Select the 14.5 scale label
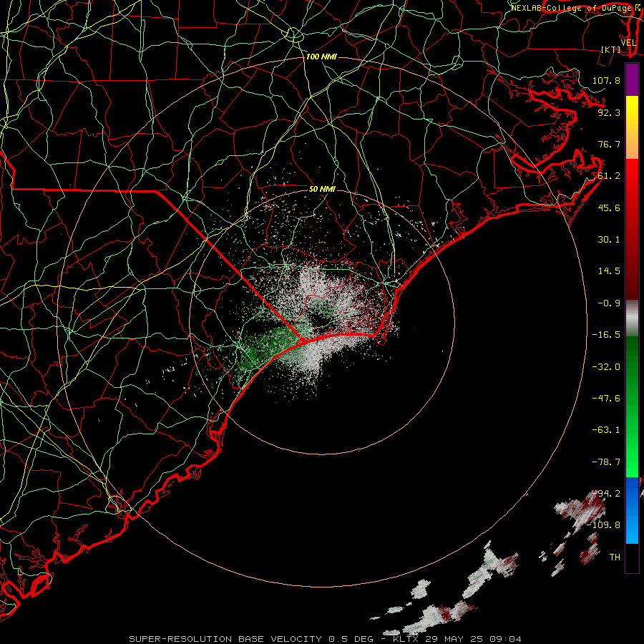 tap(609, 271)
